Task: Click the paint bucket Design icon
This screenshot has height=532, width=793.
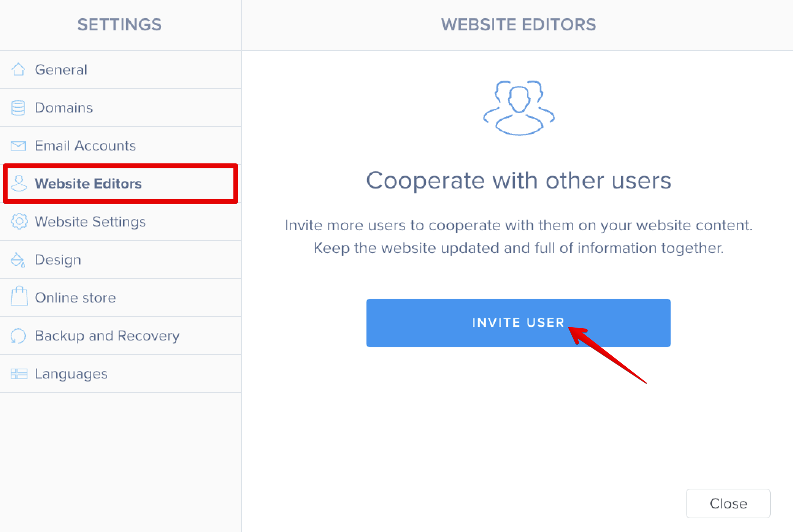Action: (18, 260)
